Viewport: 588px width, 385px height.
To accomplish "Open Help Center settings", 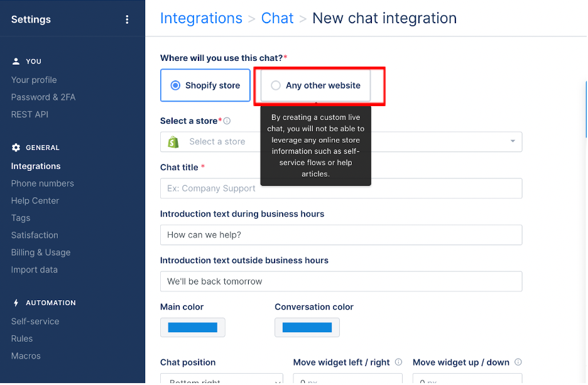I will 35,201.
